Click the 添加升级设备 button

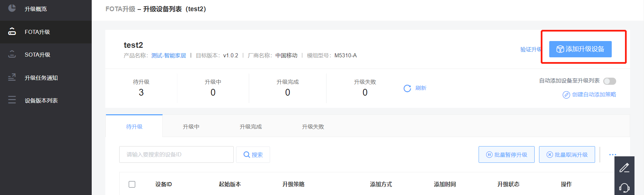tap(580, 49)
